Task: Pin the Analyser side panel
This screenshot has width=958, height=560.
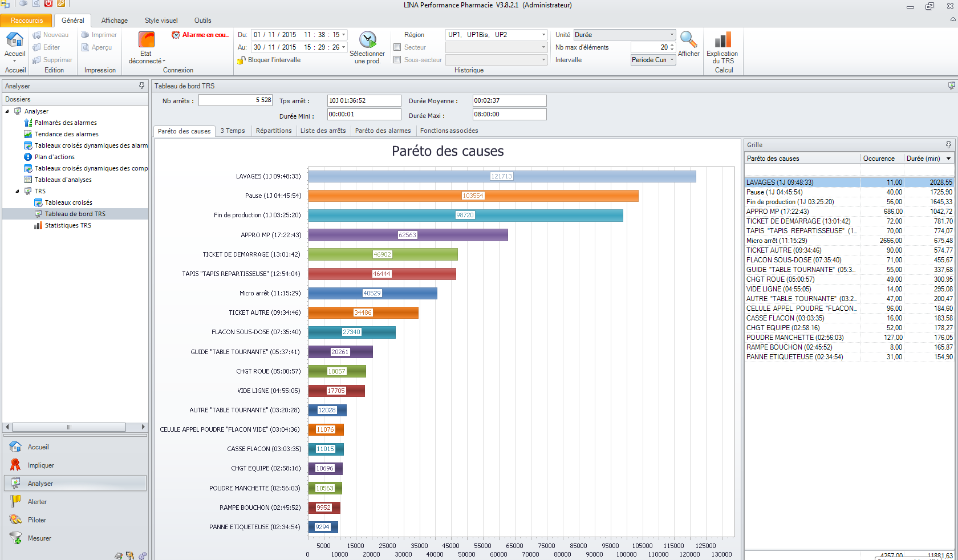Action: click(141, 86)
